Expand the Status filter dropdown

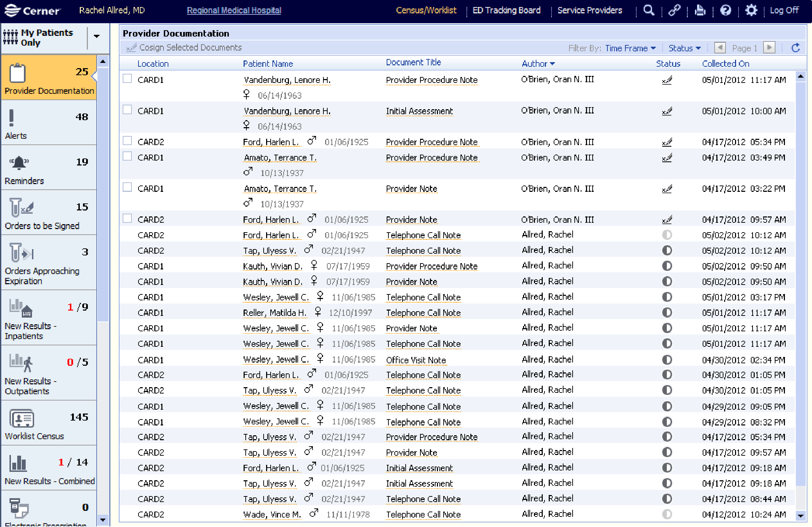[684, 48]
